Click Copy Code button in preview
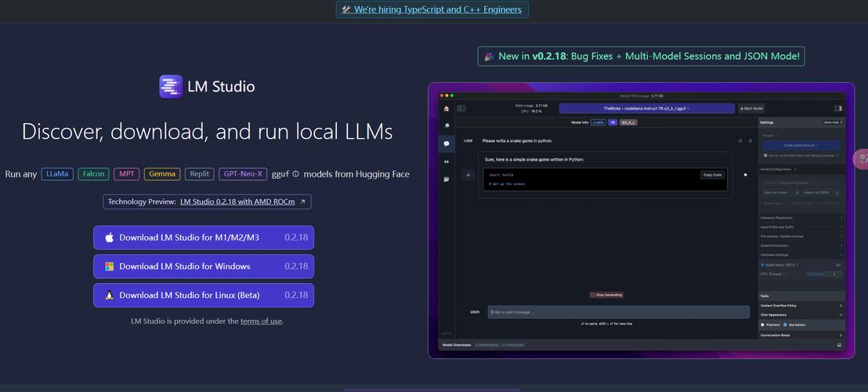Viewport: 868px width, 392px height. click(x=712, y=175)
